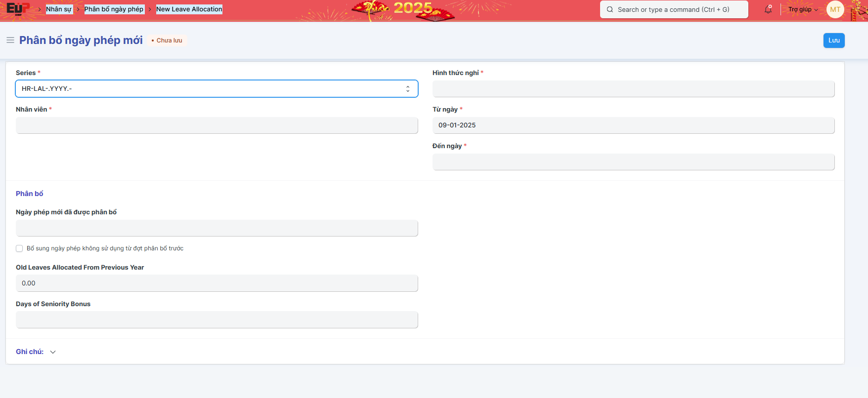868x398 pixels.
Task: Expand the Trợ giúp help menu
Action: click(803, 9)
